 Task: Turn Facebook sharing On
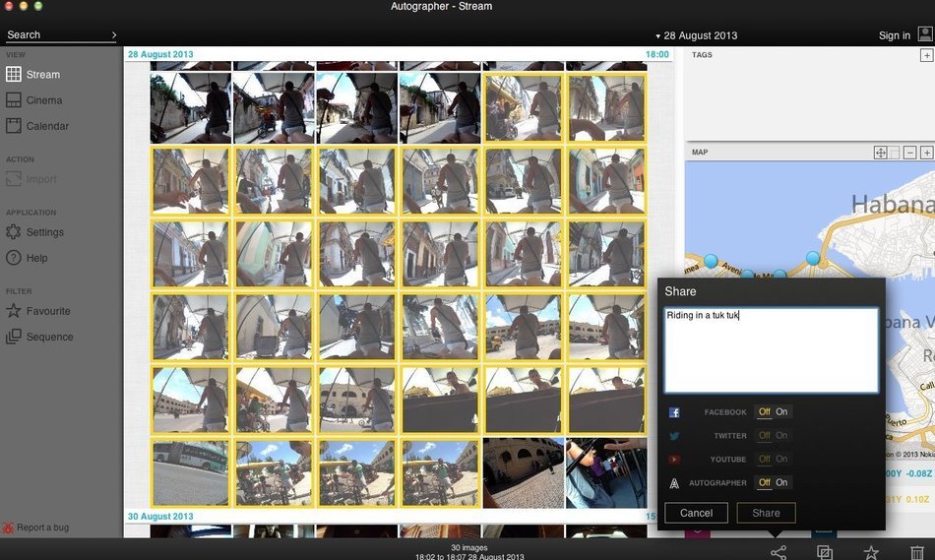781,411
